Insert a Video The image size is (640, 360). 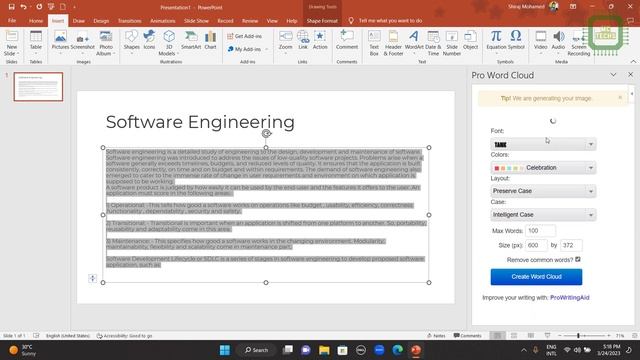click(540, 41)
